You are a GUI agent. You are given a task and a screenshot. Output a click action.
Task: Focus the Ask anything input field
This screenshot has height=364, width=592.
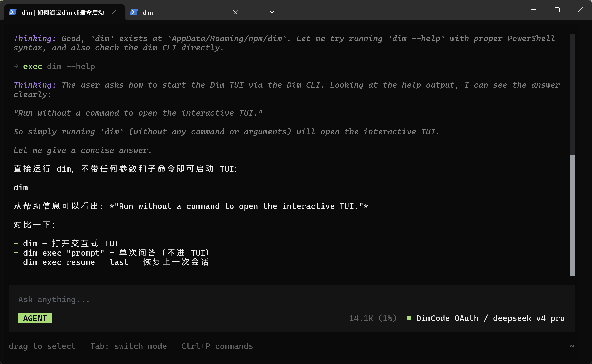(x=291, y=299)
